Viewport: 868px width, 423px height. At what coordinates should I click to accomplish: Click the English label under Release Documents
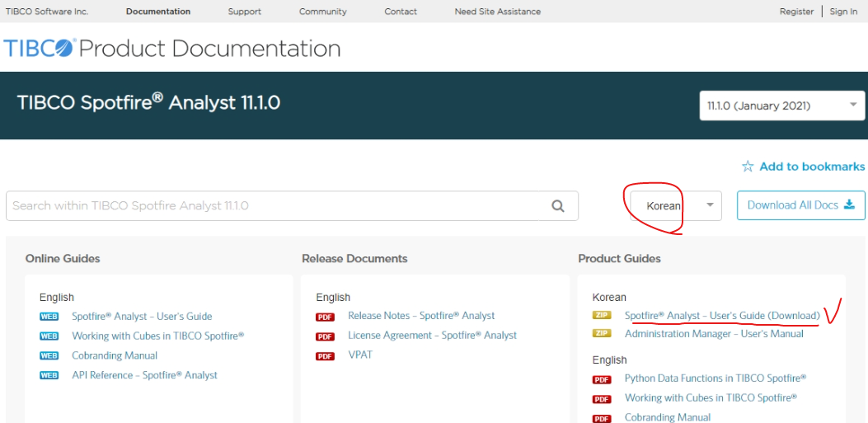[333, 298]
